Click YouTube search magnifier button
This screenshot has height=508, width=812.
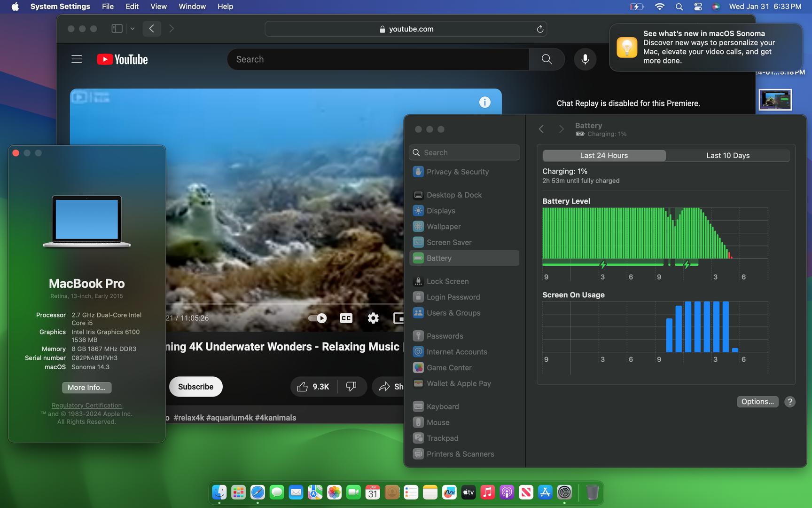tap(547, 59)
